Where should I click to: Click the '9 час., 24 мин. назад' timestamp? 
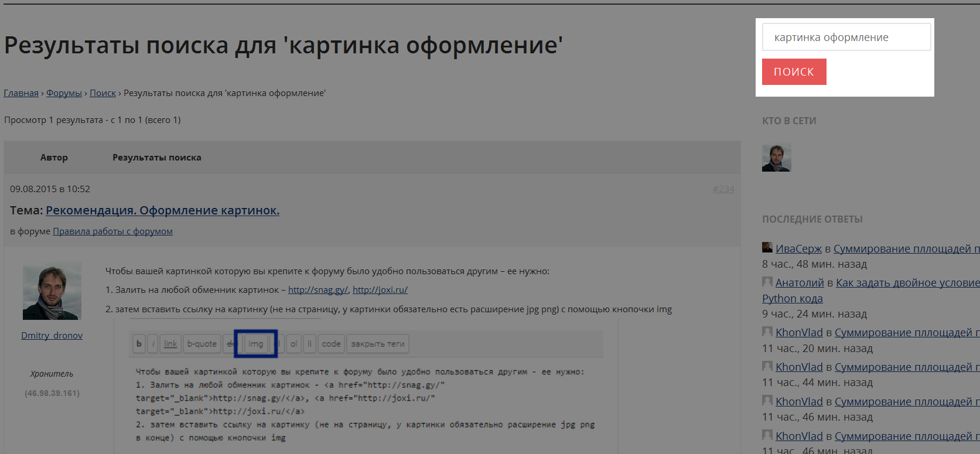(x=814, y=314)
